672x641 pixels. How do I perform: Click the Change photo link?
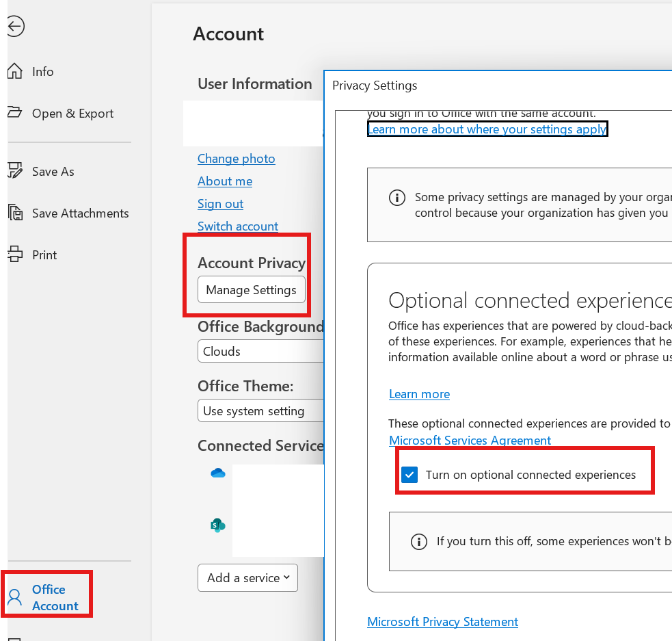point(236,159)
